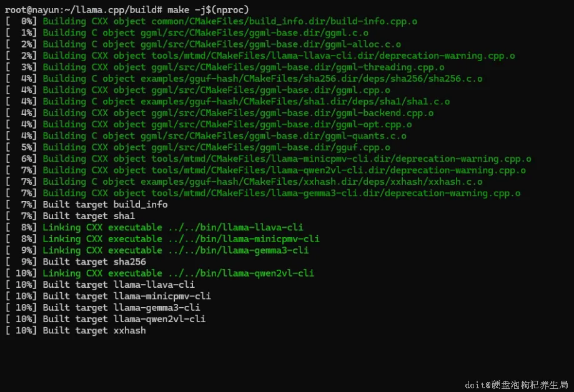Click the Built target sha256 line
The width and height of the screenshot is (574, 392).
pos(94,262)
